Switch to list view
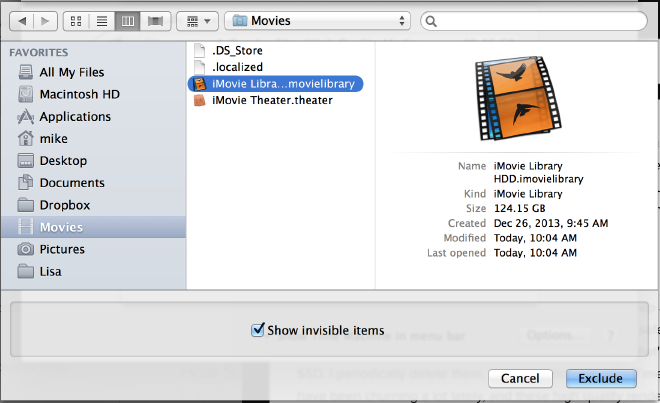Screen dimensions: 660x403 coord(102,21)
